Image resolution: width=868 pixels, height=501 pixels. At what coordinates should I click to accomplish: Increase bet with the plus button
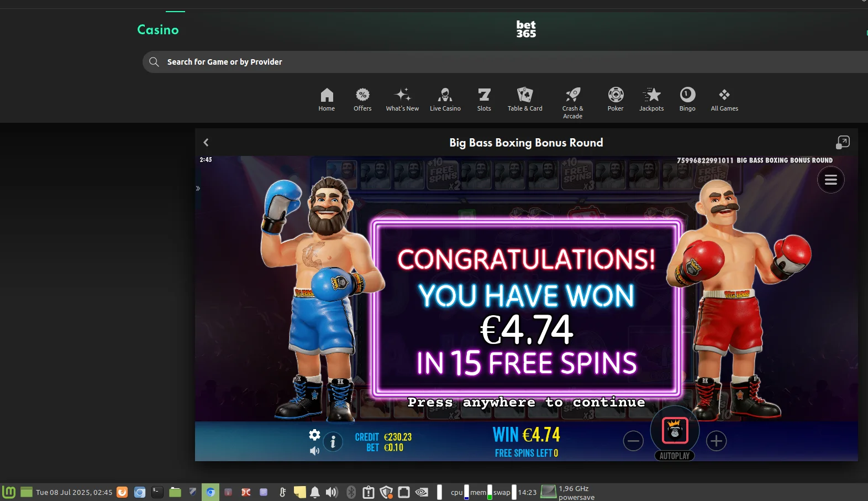tap(716, 441)
